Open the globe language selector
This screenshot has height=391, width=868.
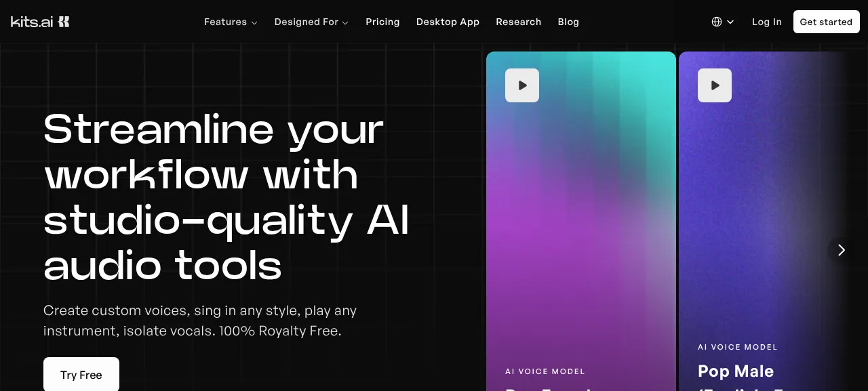717,22
